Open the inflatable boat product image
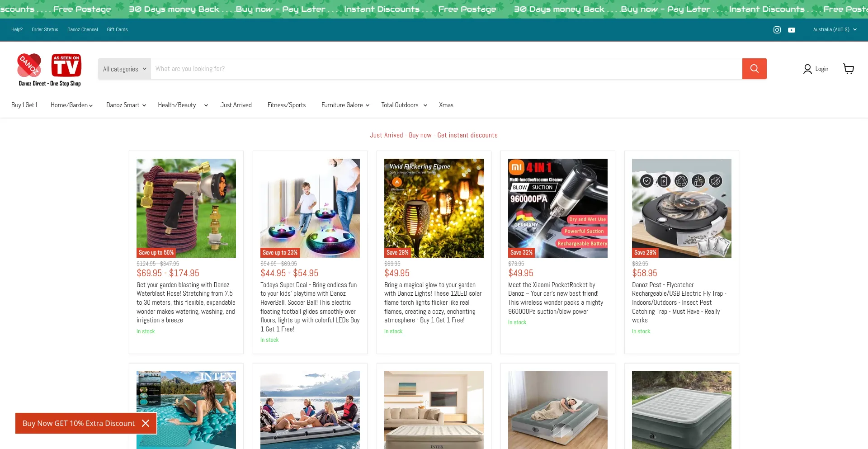Screen dimensions: 868x449 [x=310, y=410]
